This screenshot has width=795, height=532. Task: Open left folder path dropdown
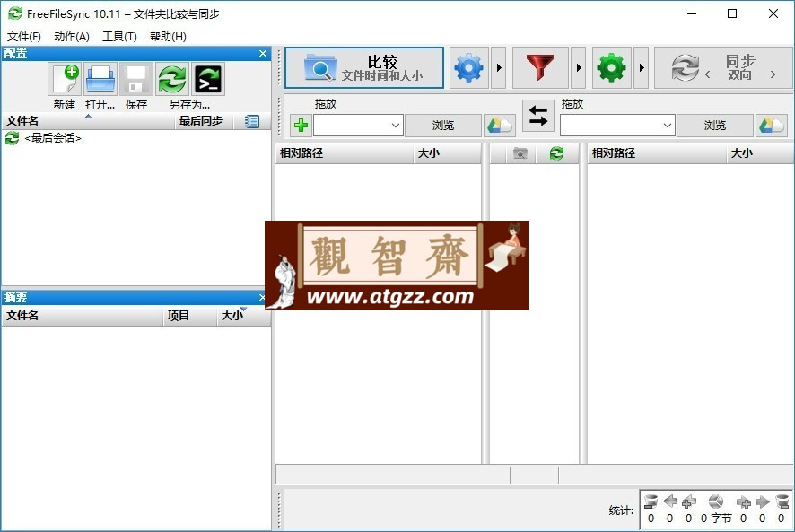coord(396,126)
